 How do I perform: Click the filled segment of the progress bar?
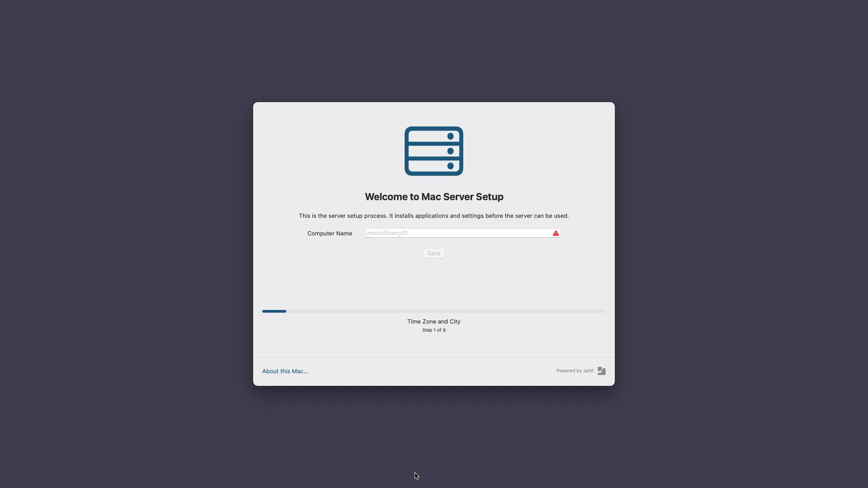tap(274, 311)
